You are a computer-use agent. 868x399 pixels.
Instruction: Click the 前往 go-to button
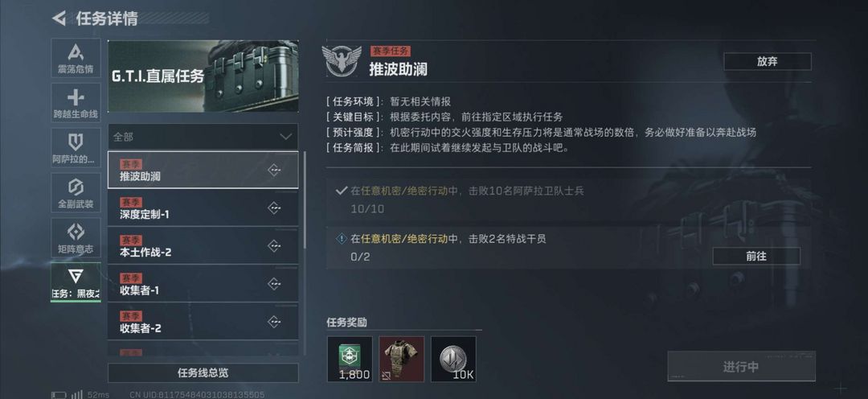[756, 256]
